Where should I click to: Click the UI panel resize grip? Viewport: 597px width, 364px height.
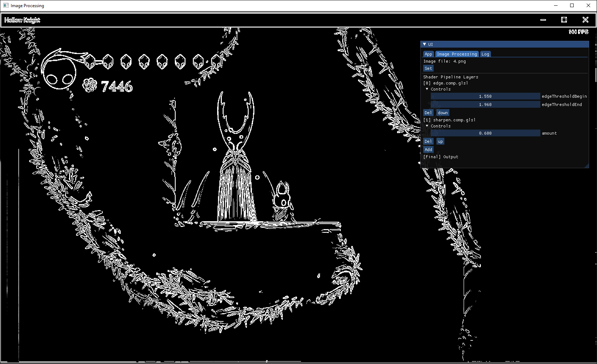pyautogui.click(x=587, y=166)
